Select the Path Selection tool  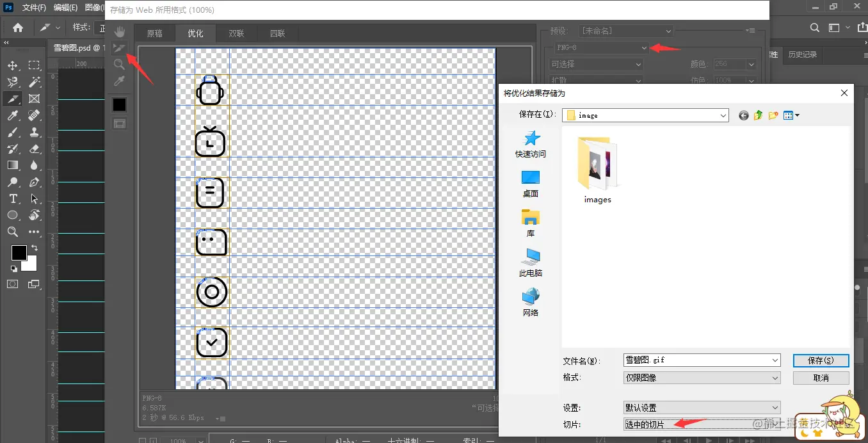(35, 198)
